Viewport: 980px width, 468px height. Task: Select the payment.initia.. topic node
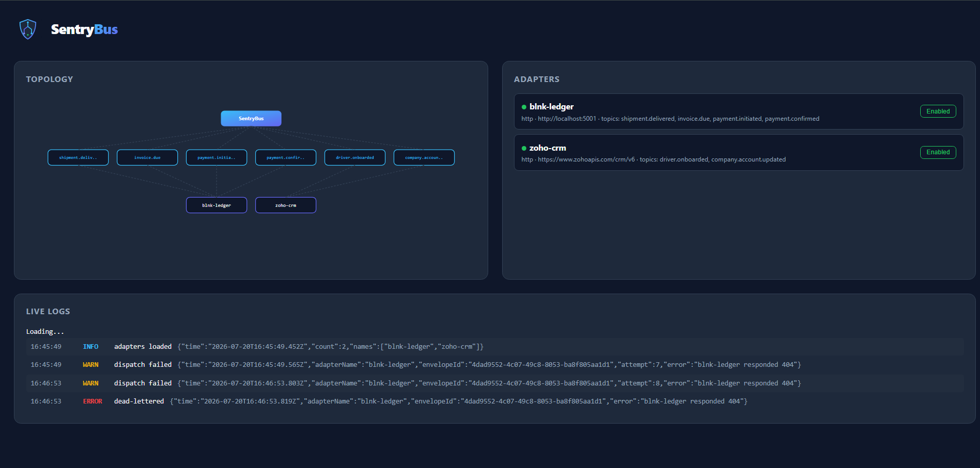[x=217, y=157]
